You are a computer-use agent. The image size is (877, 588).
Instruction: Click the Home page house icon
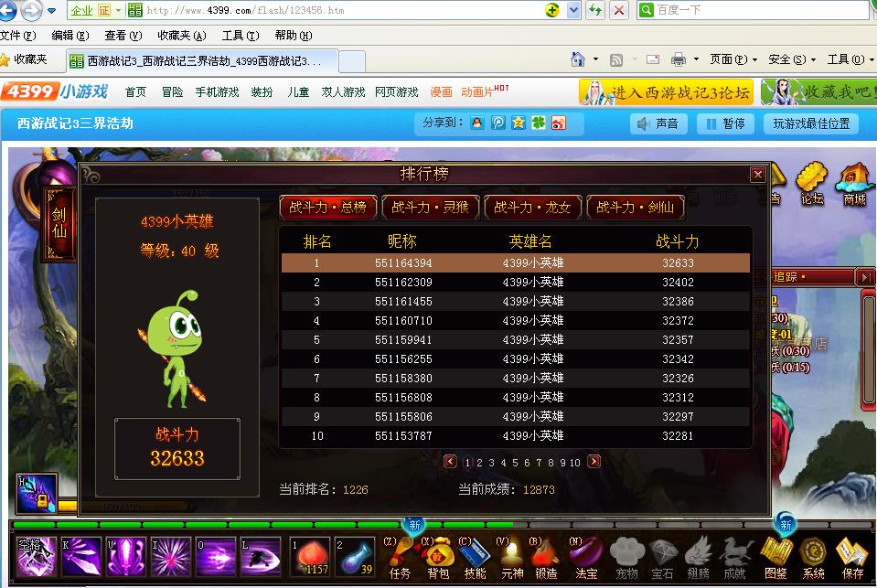tap(578, 59)
